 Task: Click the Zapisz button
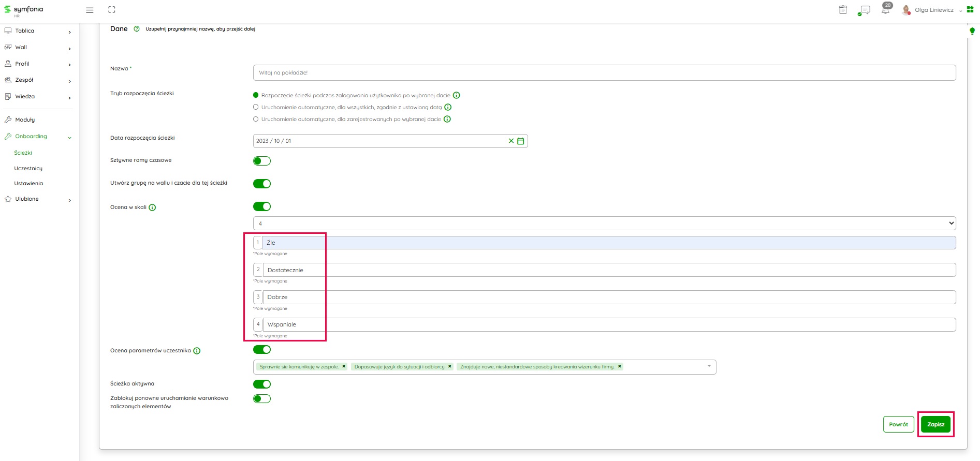point(935,424)
